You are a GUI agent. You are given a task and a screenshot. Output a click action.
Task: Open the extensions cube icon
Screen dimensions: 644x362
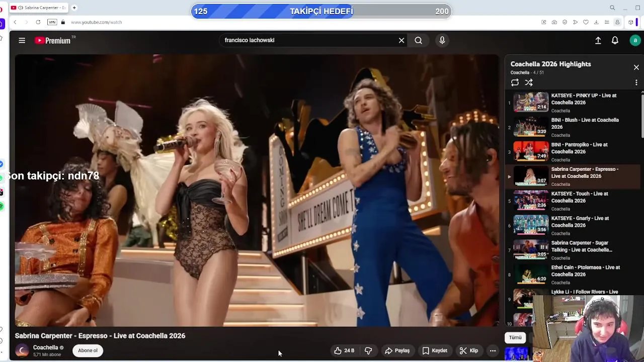pyautogui.click(x=631, y=22)
